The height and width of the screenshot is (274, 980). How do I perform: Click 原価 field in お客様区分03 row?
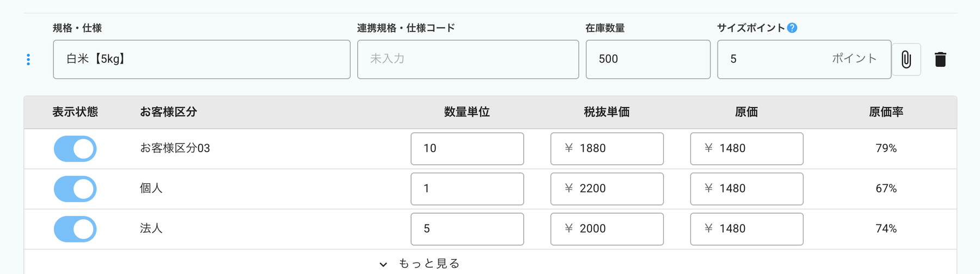coord(746,148)
